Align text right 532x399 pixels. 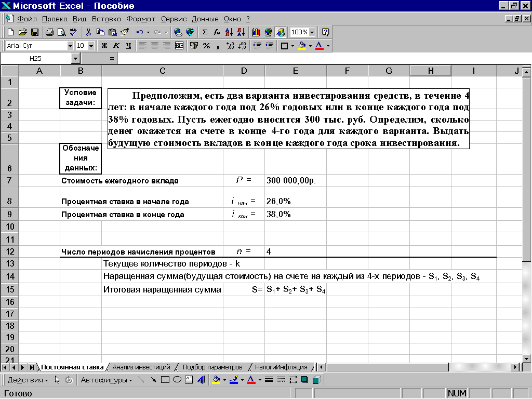167,46
